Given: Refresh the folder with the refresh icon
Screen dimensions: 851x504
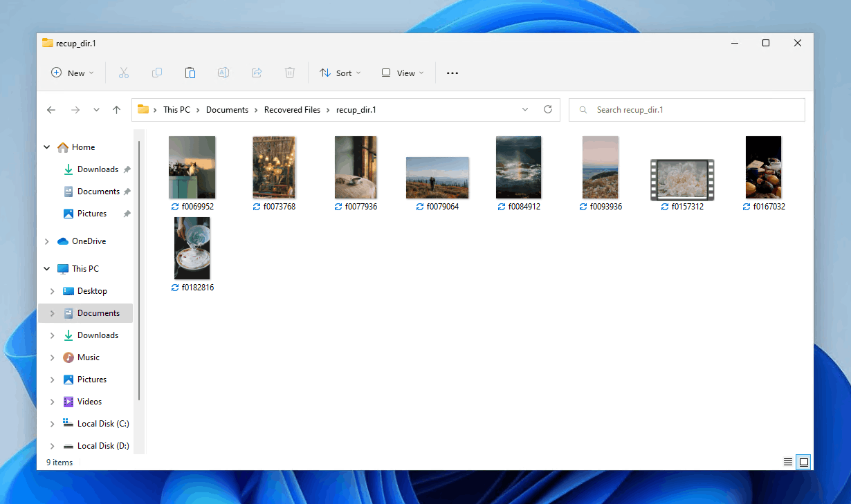Looking at the screenshot, I should [x=548, y=109].
